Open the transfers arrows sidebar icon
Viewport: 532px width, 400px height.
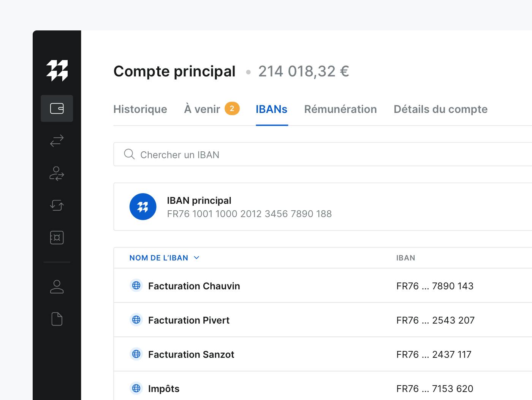57,141
